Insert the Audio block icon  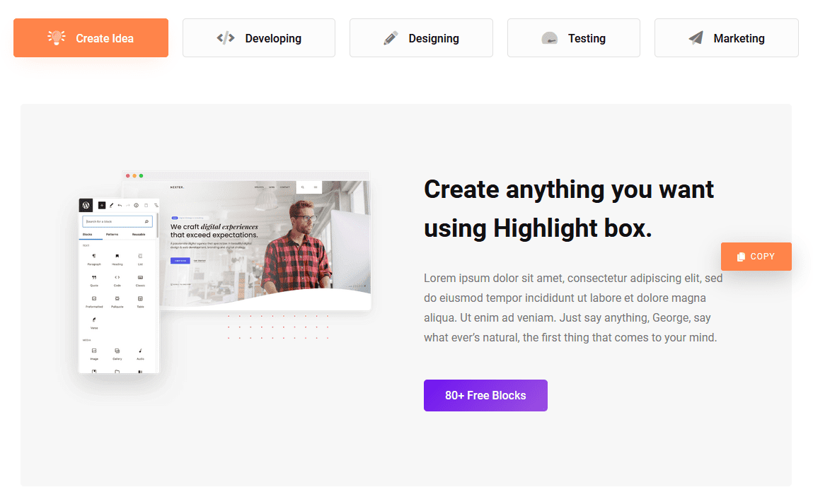pos(140,351)
